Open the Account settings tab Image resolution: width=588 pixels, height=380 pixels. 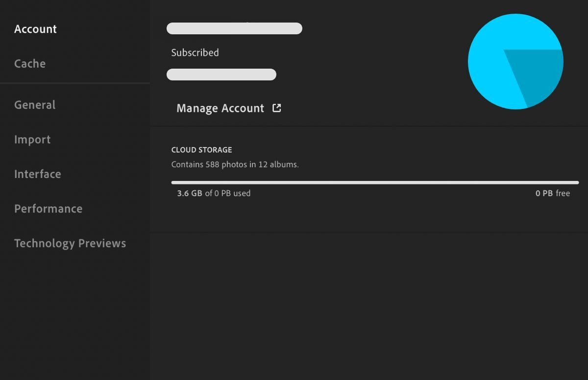(x=35, y=29)
